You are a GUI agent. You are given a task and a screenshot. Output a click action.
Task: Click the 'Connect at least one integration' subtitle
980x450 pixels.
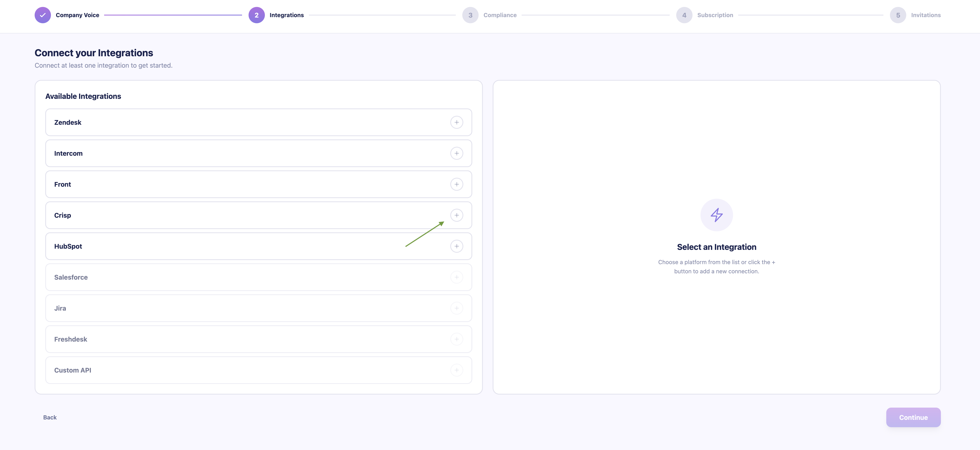point(104,65)
